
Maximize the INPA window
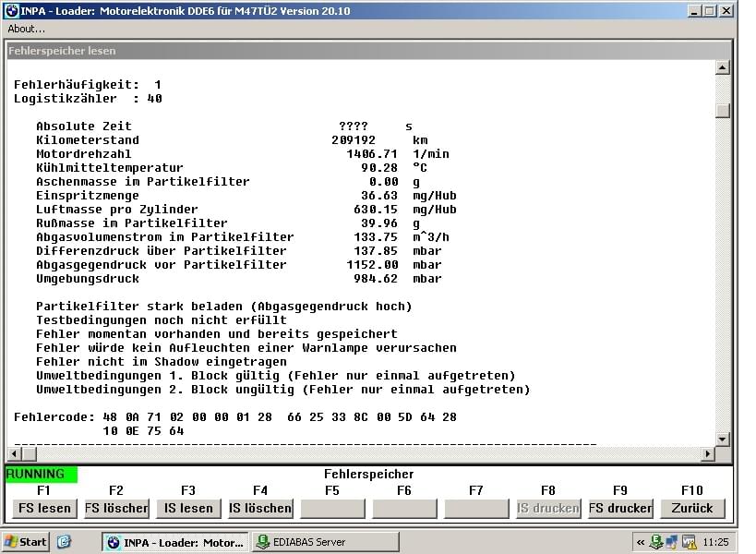710,10
